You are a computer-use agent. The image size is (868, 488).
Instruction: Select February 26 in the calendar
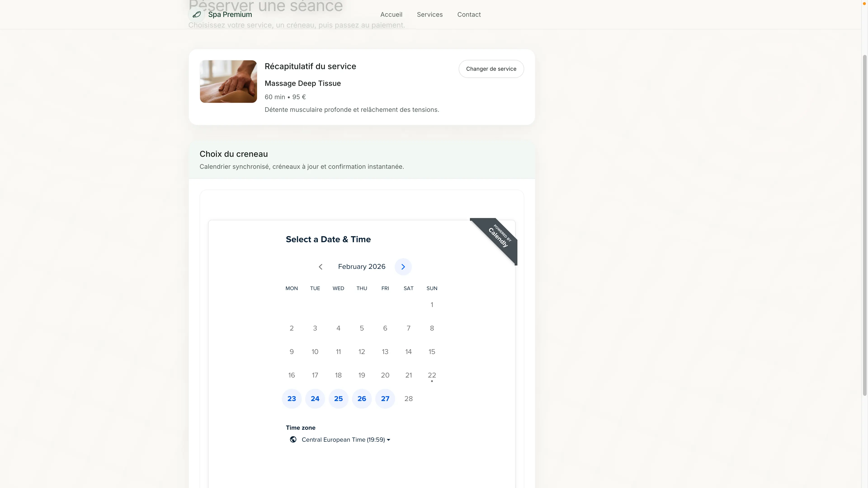coord(362,398)
